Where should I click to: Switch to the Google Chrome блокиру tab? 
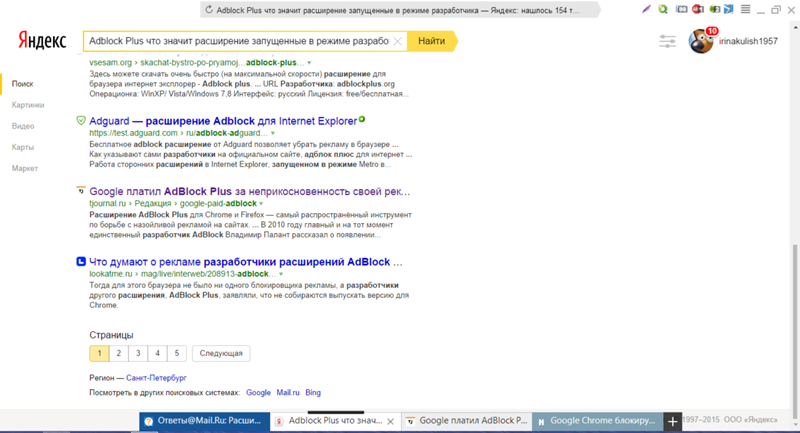[x=597, y=421]
